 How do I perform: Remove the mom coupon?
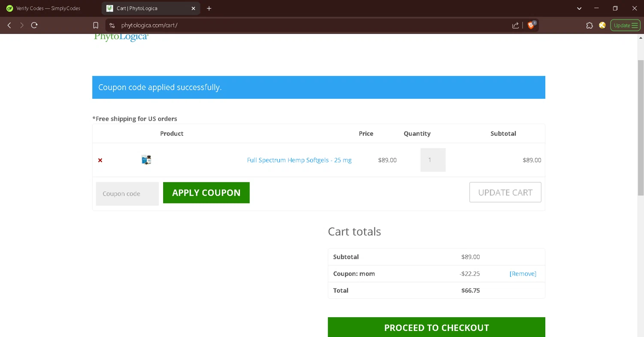coord(522,274)
